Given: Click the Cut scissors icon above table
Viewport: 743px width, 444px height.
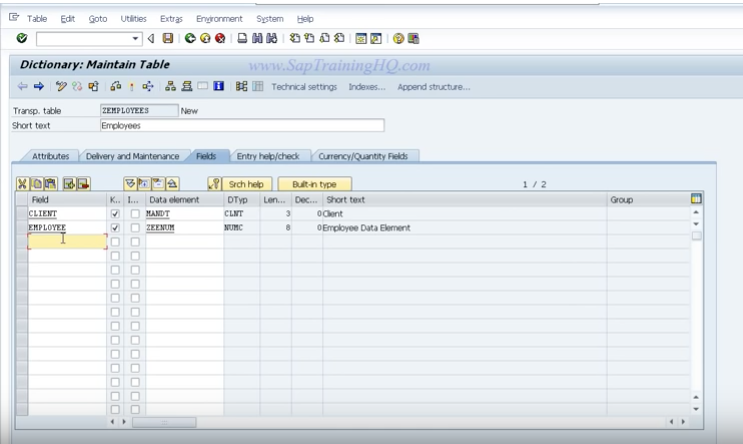Looking at the screenshot, I should (x=23, y=184).
